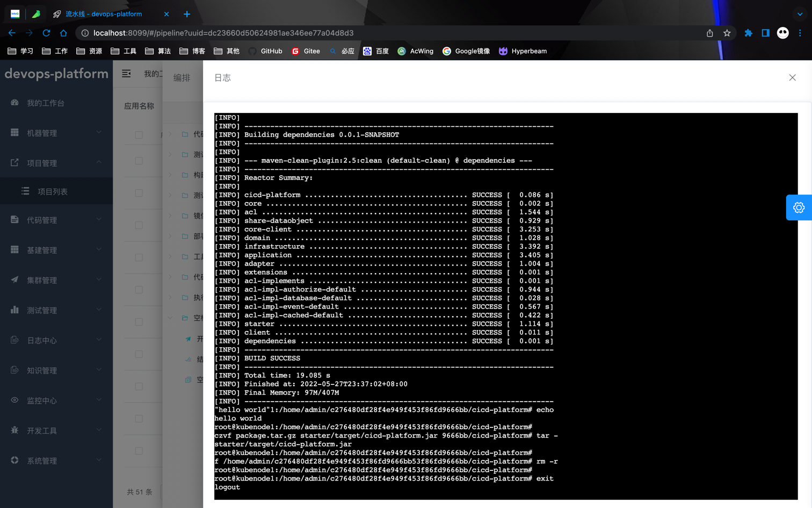
Task: Open the Gitee bookmark
Action: point(306,51)
